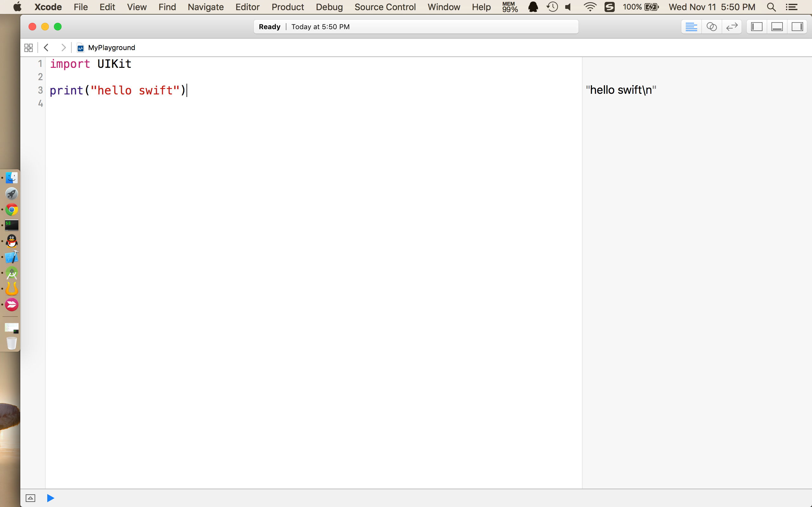Show the Standard editor

point(691,27)
